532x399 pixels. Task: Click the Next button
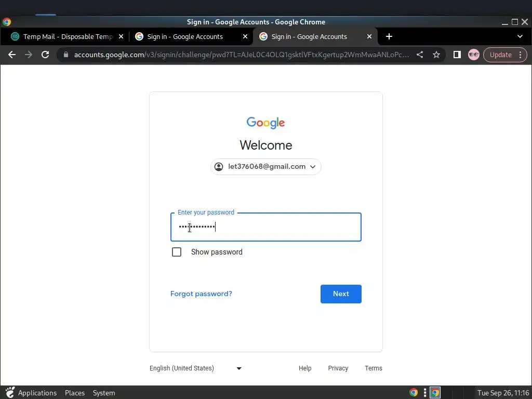341,294
